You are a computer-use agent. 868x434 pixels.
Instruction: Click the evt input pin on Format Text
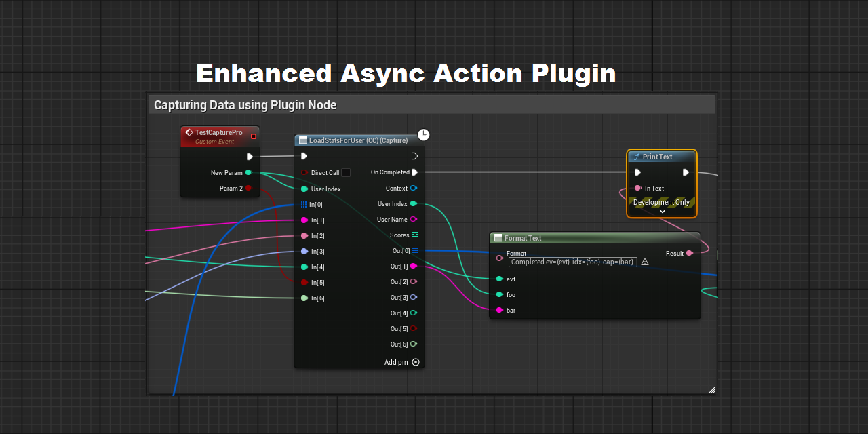[x=500, y=279]
